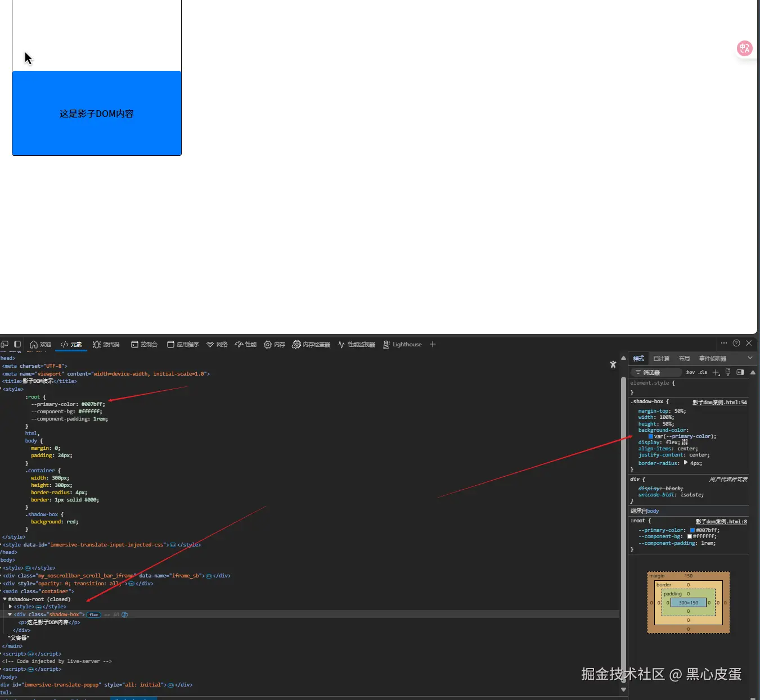Select the 事件侦听器 (Event listeners) sidebar tab
Viewport: 760px width, 700px height.
pos(713,359)
